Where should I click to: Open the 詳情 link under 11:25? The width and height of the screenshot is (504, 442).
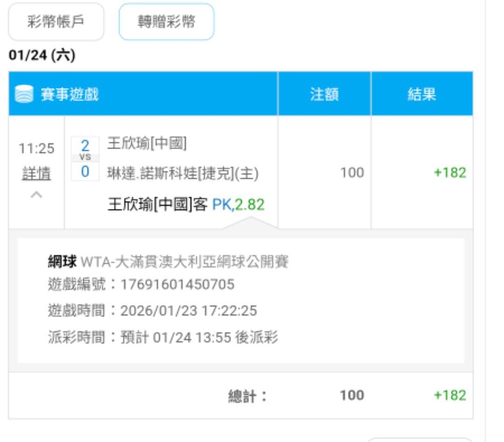pos(36,174)
